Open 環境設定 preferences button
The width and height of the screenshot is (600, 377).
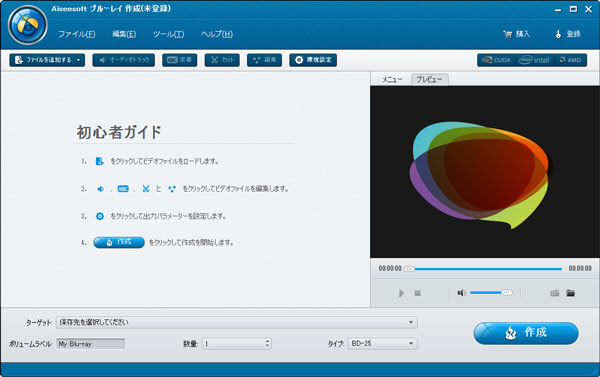point(313,60)
